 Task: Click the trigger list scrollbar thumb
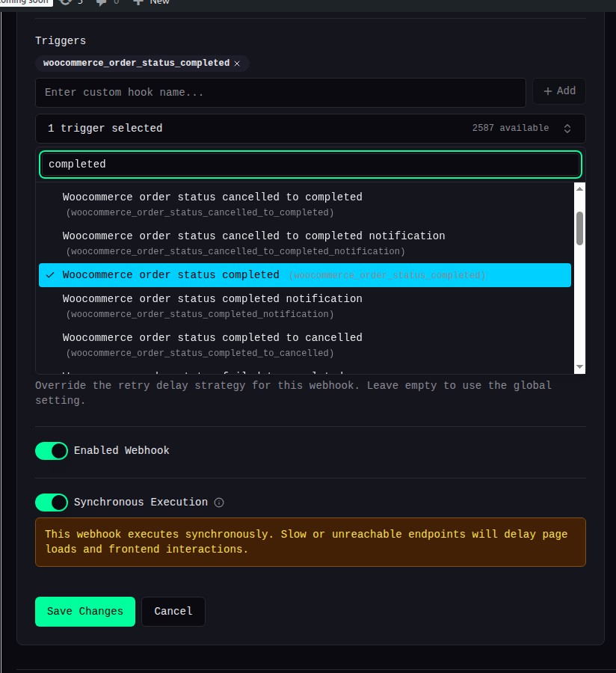[579, 228]
